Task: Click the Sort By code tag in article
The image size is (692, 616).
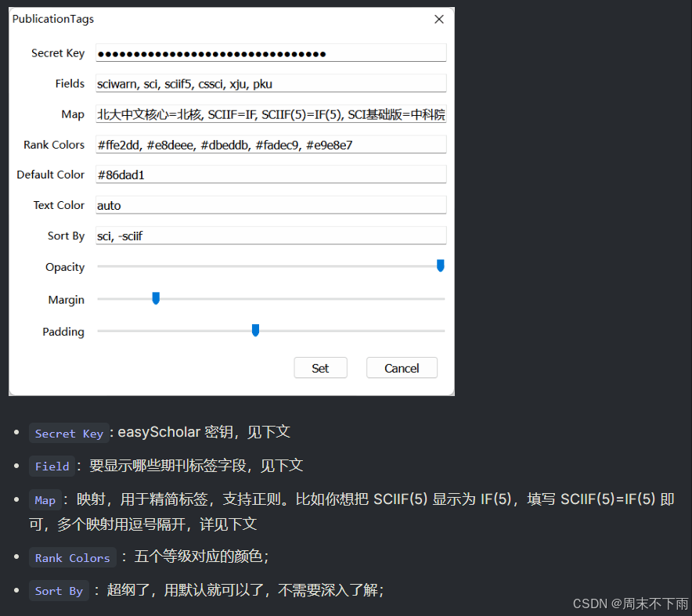Action: click(59, 590)
